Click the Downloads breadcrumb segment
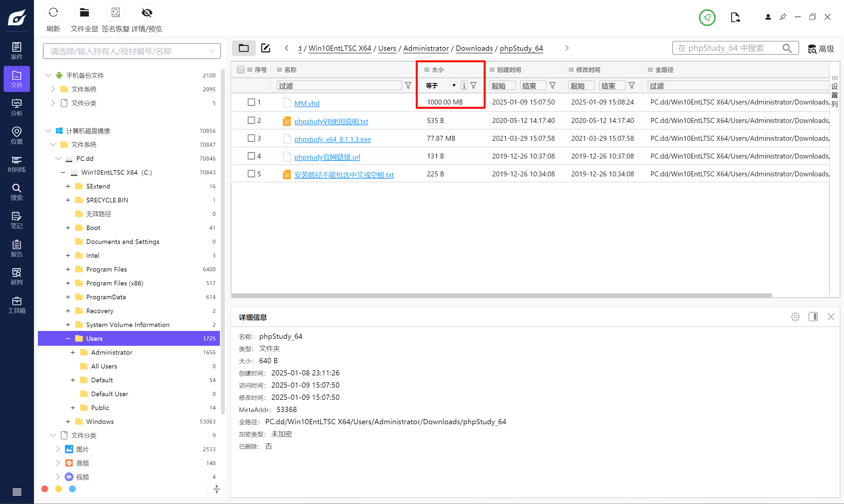The image size is (844, 504). [474, 48]
